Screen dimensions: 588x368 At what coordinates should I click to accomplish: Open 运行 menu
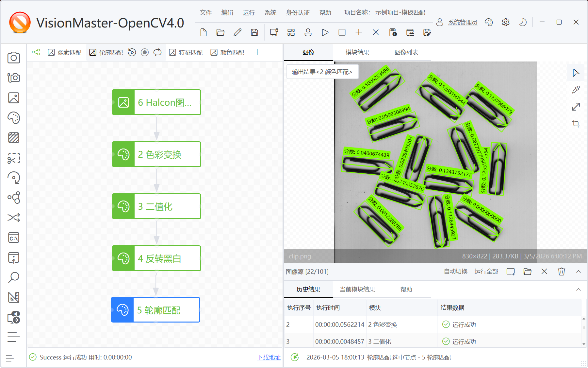[x=249, y=12]
